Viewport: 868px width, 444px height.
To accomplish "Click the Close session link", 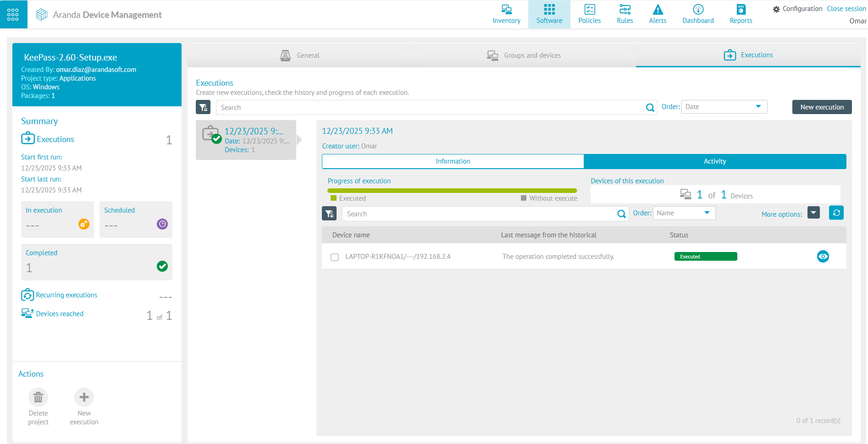I will click(846, 9).
